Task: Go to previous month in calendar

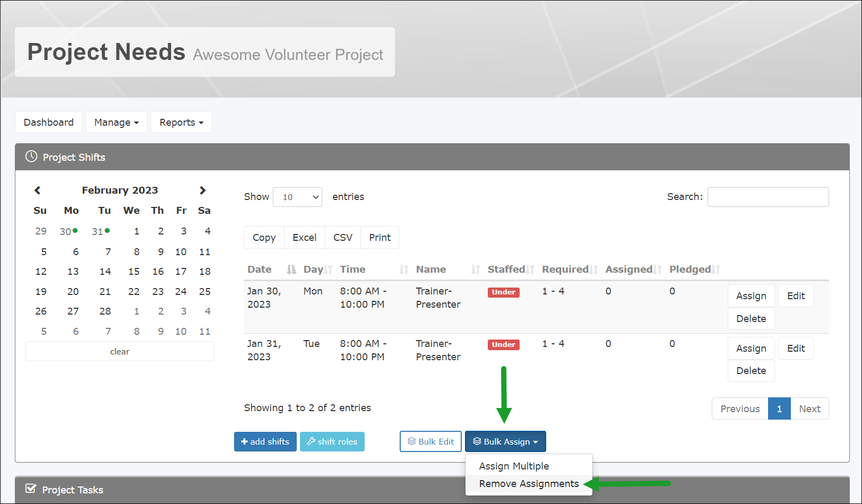Action: point(37,190)
